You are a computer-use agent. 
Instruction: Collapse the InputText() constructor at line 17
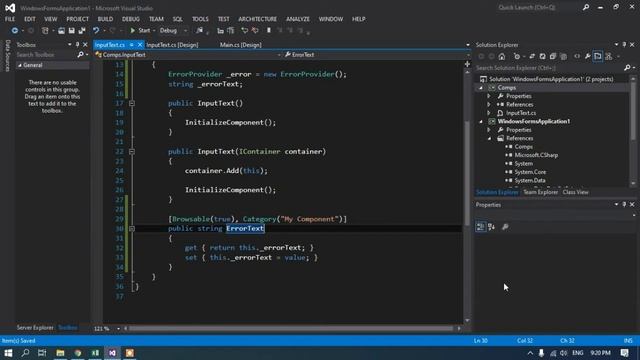[x=132, y=103]
